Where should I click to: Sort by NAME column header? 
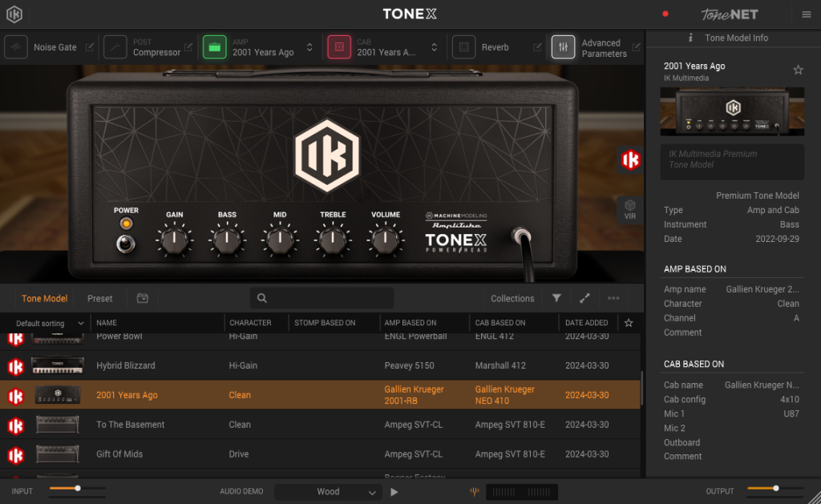[x=107, y=323]
